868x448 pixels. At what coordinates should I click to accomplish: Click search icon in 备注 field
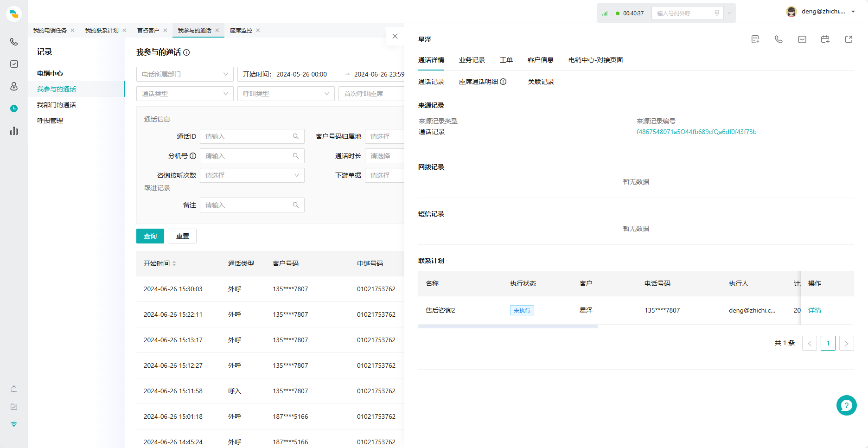[x=296, y=205]
